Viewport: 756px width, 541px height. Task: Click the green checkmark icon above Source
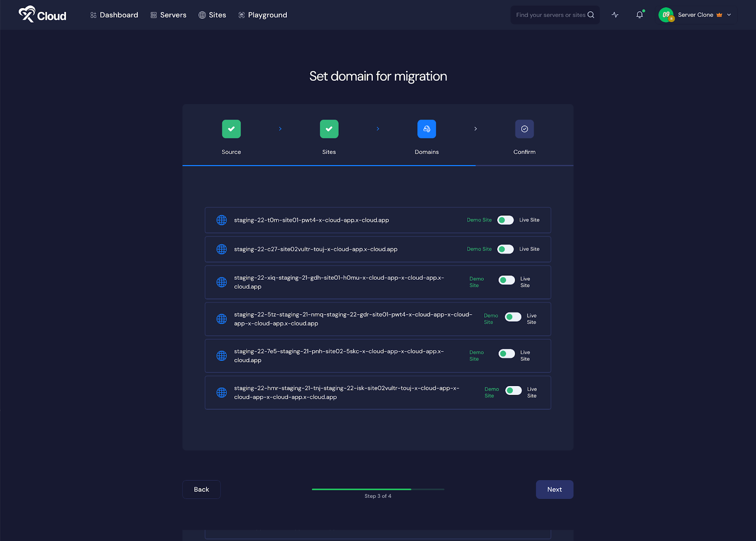pyautogui.click(x=231, y=129)
